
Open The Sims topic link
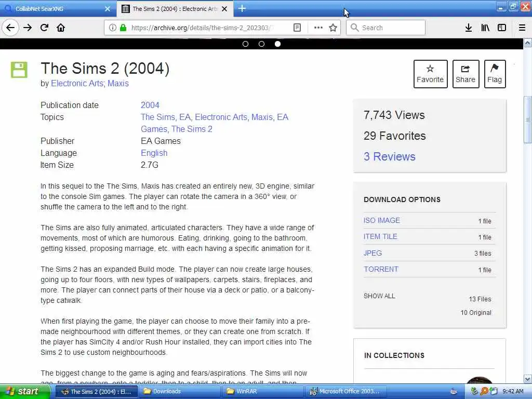point(158,117)
